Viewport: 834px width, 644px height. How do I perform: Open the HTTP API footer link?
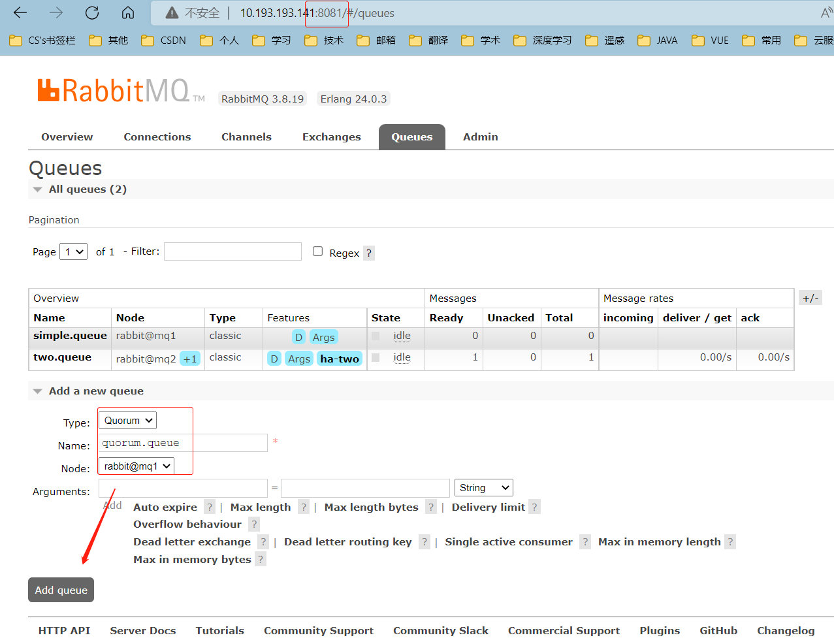click(x=64, y=630)
